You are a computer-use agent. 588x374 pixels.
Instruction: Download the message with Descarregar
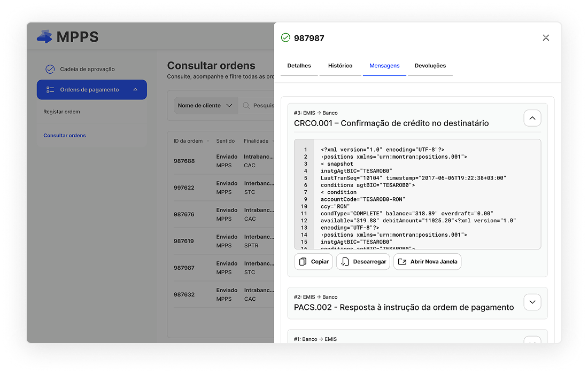point(363,262)
